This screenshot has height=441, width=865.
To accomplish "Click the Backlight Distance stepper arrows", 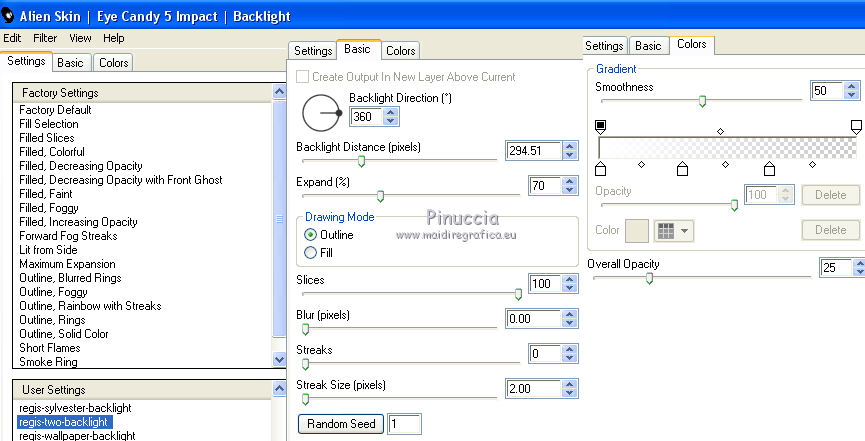I will [x=570, y=150].
